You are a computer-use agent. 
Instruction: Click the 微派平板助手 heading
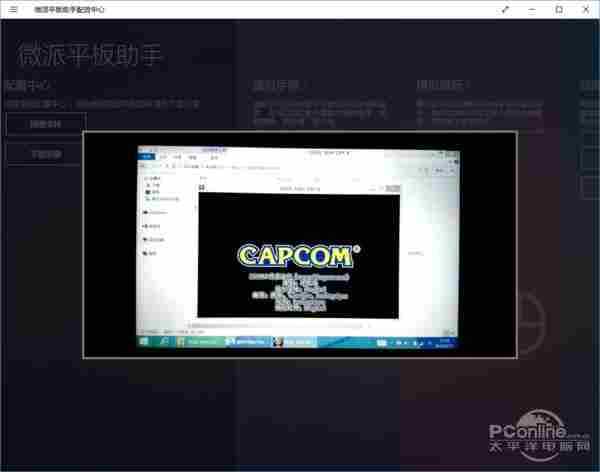(92, 55)
